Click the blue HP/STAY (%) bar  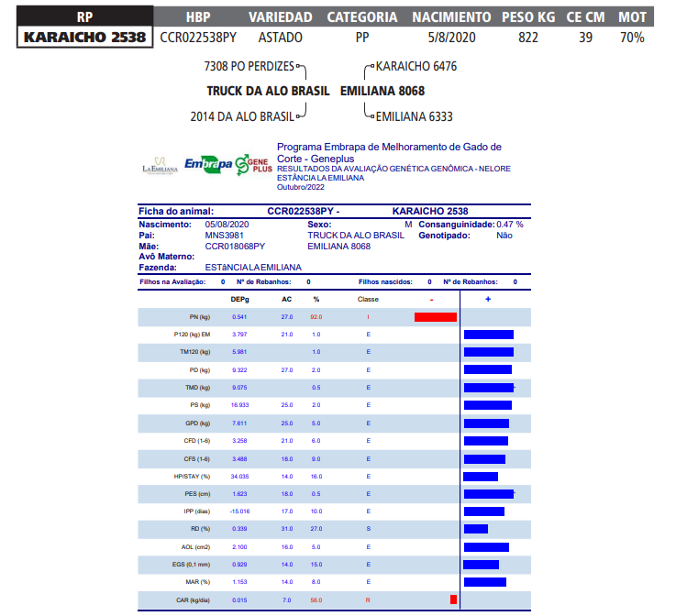pyautogui.click(x=481, y=477)
